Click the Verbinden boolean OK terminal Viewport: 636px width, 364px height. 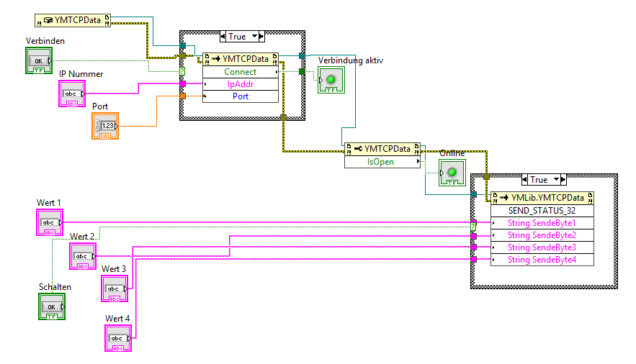click(39, 60)
